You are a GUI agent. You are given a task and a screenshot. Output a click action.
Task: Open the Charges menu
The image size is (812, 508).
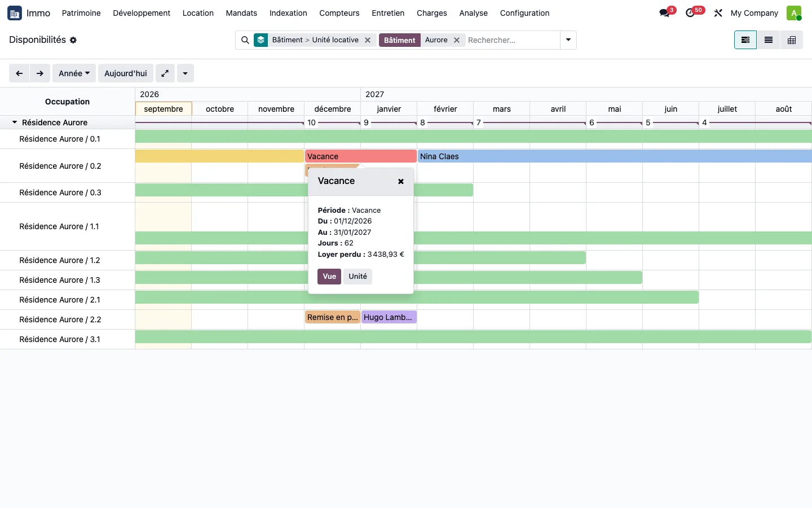click(x=432, y=13)
